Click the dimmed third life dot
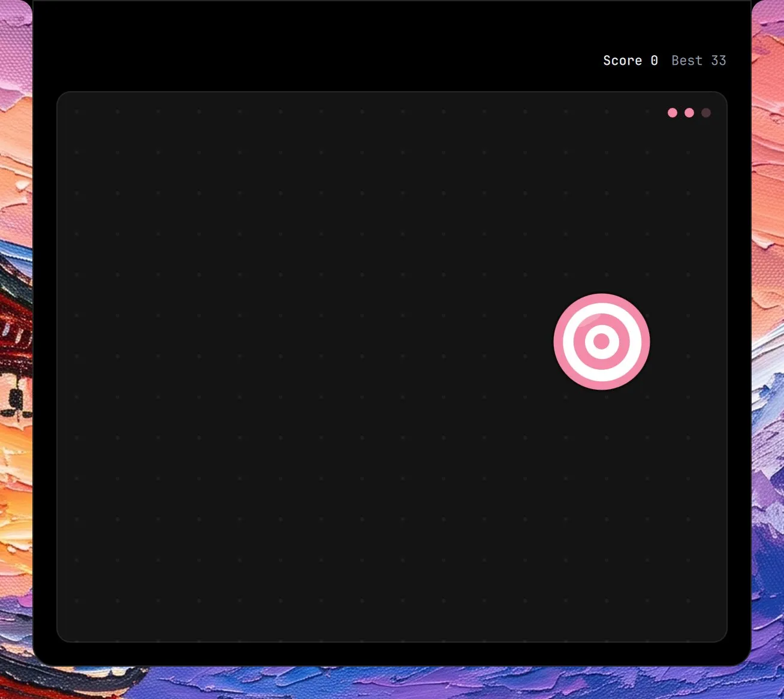Image resolution: width=784 pixels, height=699 pixels. [706, 113]
